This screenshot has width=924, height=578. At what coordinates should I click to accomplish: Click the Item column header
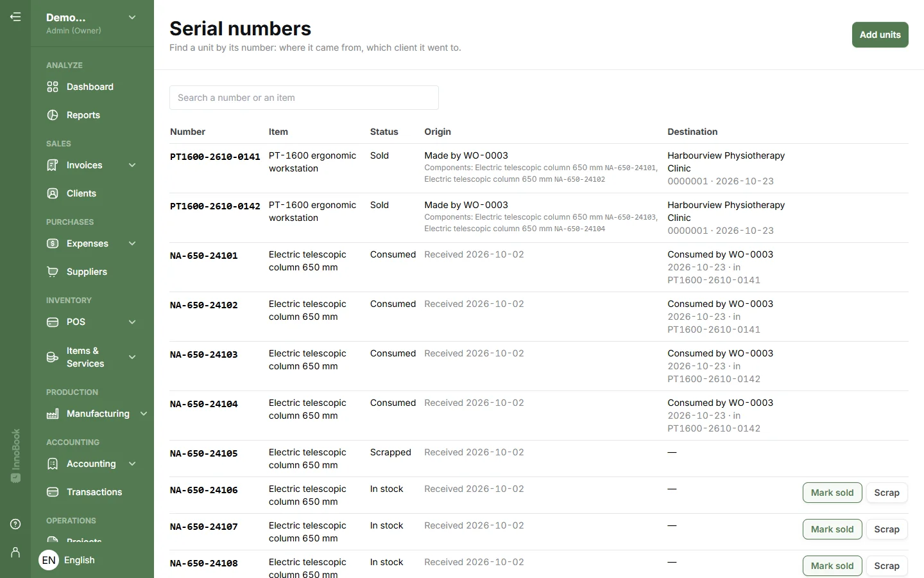pos(278,132)
